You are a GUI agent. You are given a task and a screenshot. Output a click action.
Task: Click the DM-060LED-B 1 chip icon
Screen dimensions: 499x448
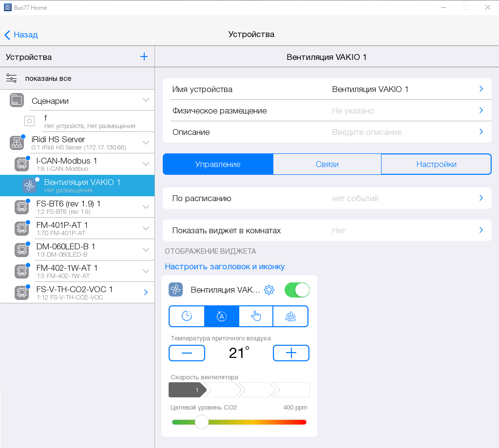pos(21,250)
